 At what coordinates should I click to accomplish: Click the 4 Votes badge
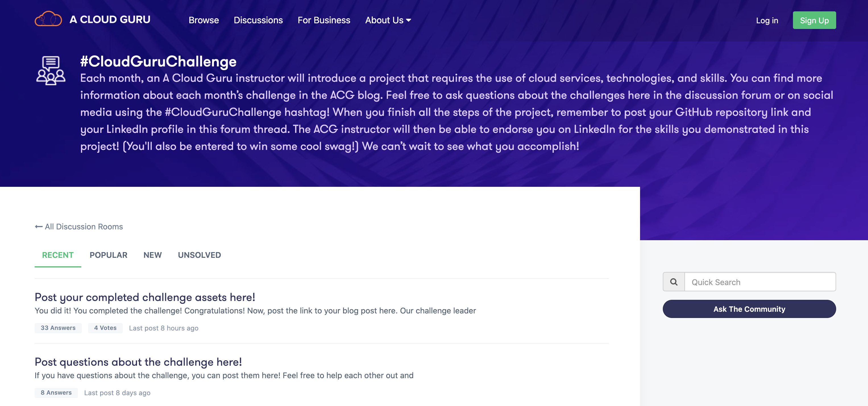click(x=105, y=328)
